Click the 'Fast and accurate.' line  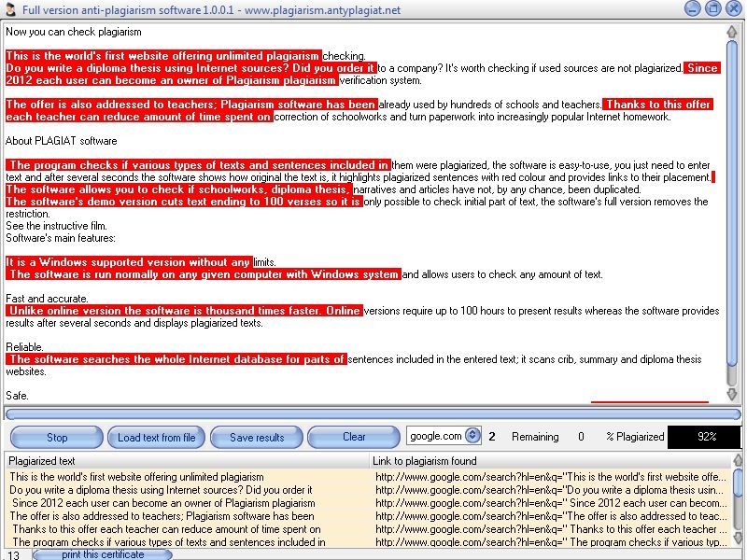47,299
